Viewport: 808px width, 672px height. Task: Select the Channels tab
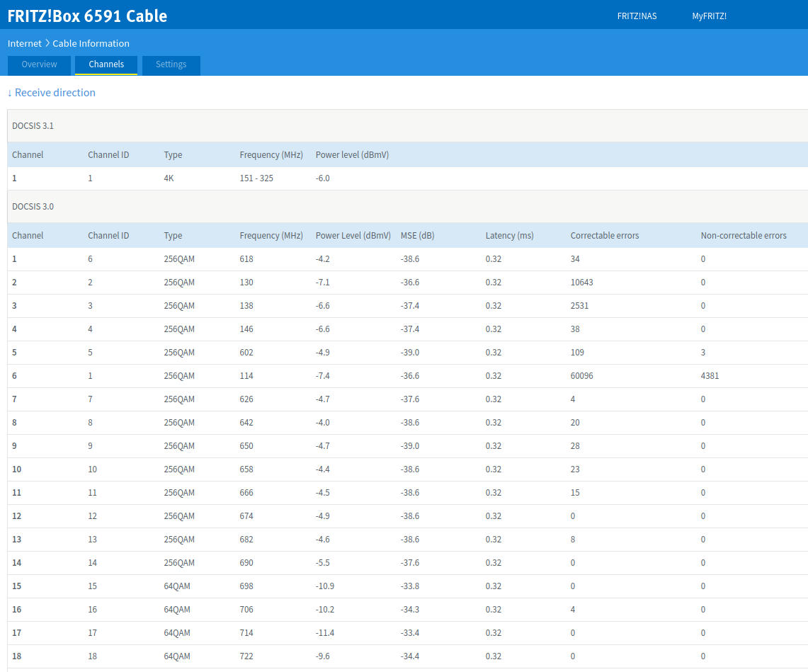(106, 64)
